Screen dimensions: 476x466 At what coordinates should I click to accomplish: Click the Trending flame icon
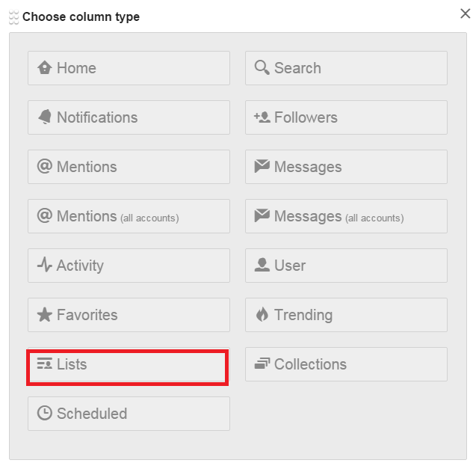click(x=262, y=315)
